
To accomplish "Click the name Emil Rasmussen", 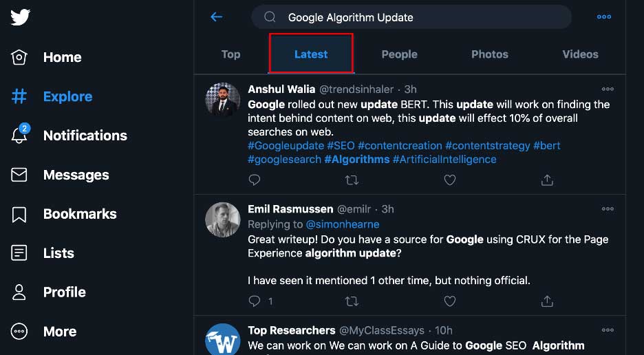I will [x=290, y=209].
